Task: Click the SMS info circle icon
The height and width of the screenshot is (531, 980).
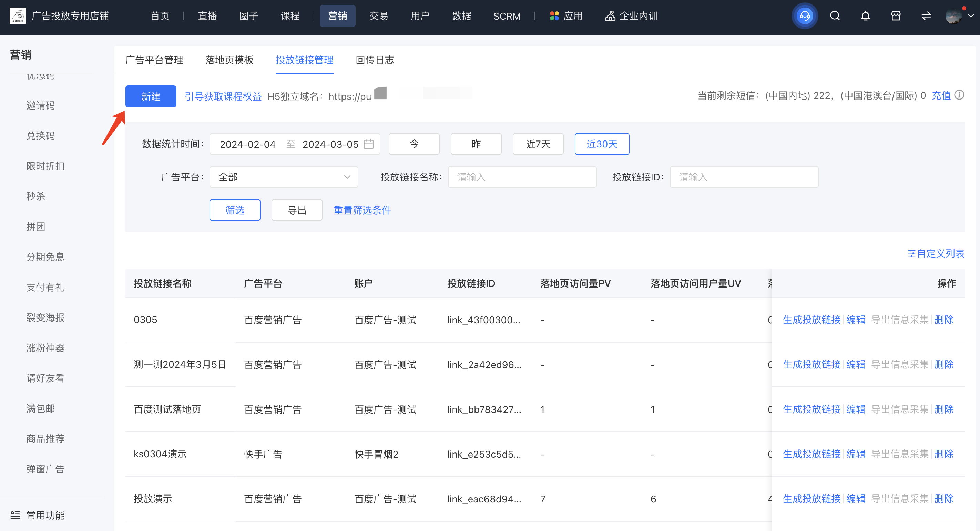Action: (x=959, y=95)
